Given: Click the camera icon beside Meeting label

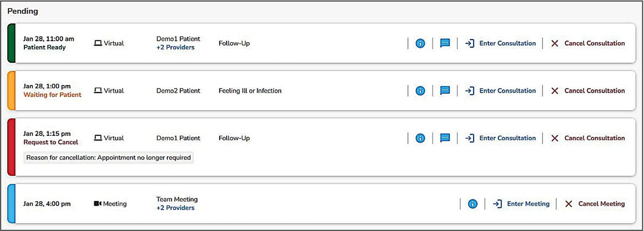Looking at the screenshot, I should coord(98,204).
